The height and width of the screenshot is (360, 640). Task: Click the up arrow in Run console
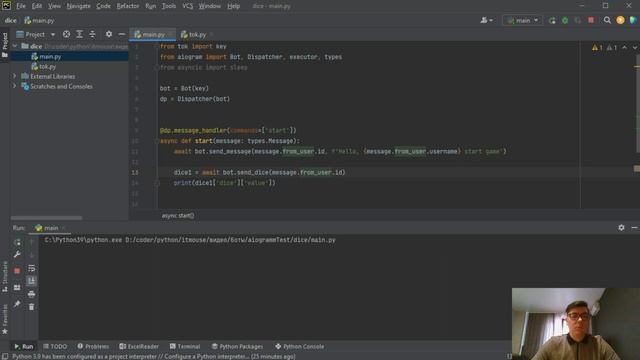(31, 242)
